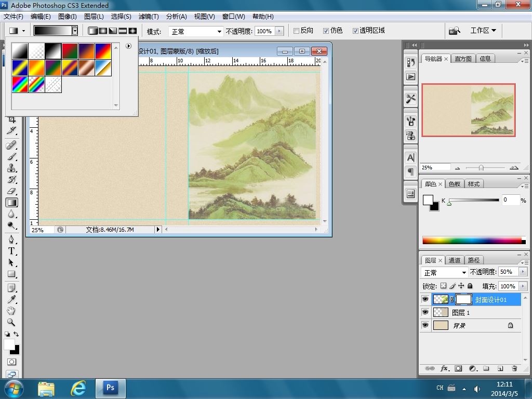The image size is (532, 399).
Task: Pick the rainbow spectrum gradient preset
Action: [20, 85]
